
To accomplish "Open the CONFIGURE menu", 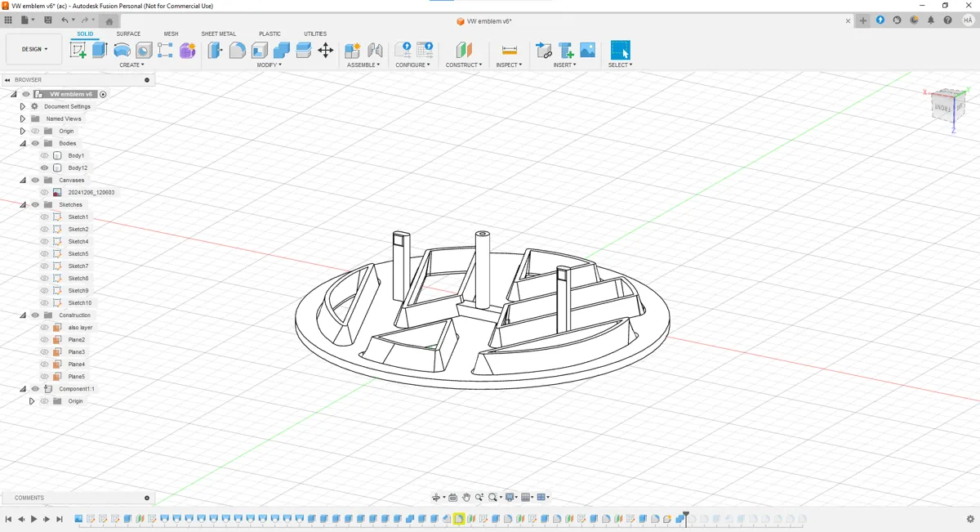I will pos(413,65).
